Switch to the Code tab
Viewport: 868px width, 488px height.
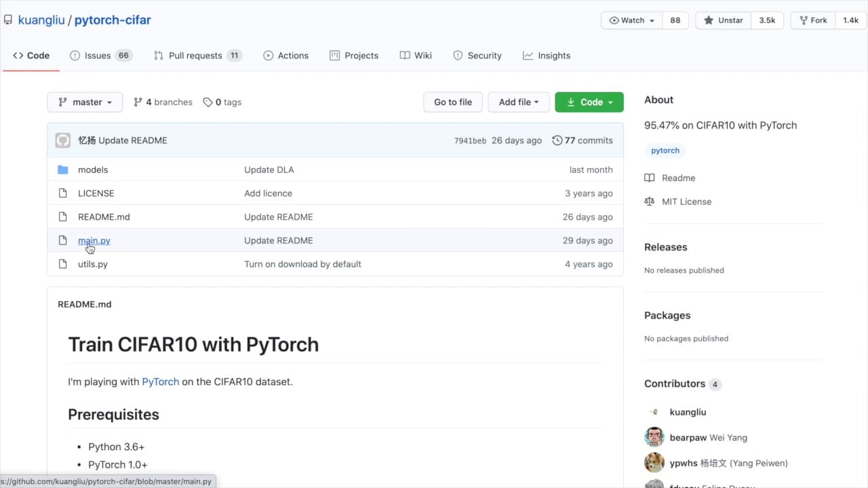[31, 56]
